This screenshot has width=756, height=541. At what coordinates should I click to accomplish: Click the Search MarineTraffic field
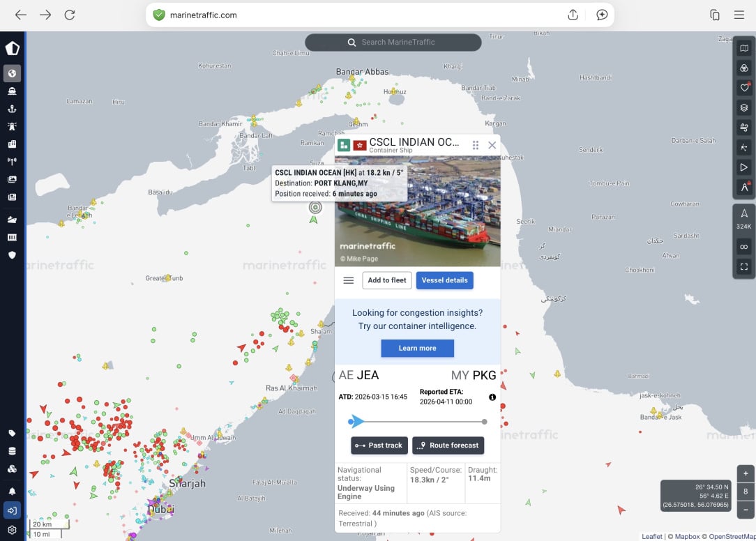tap(393, 43)
